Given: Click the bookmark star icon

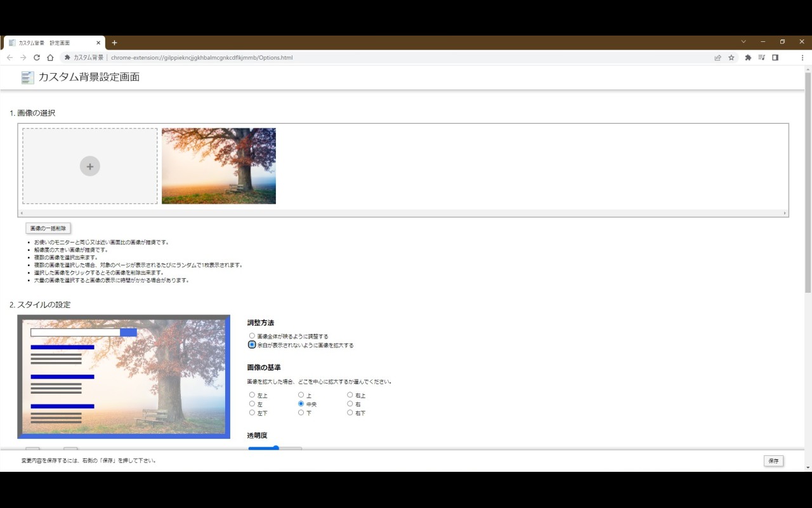Looking at the screenshot, I should pyautogui.click(x=731, y=57).
